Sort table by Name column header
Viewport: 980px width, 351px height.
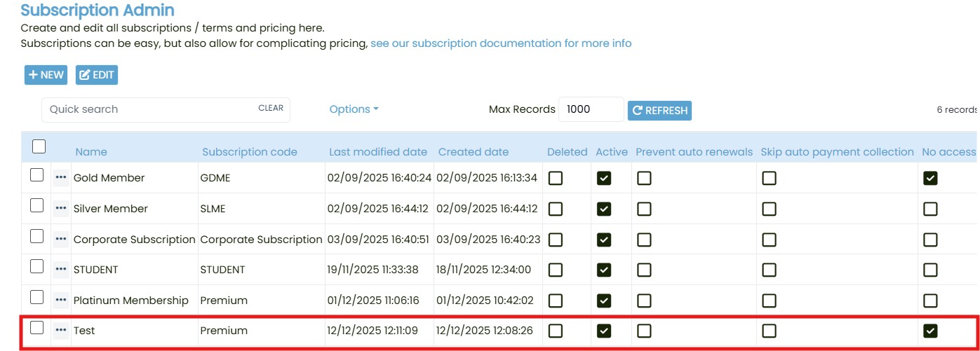91,152
